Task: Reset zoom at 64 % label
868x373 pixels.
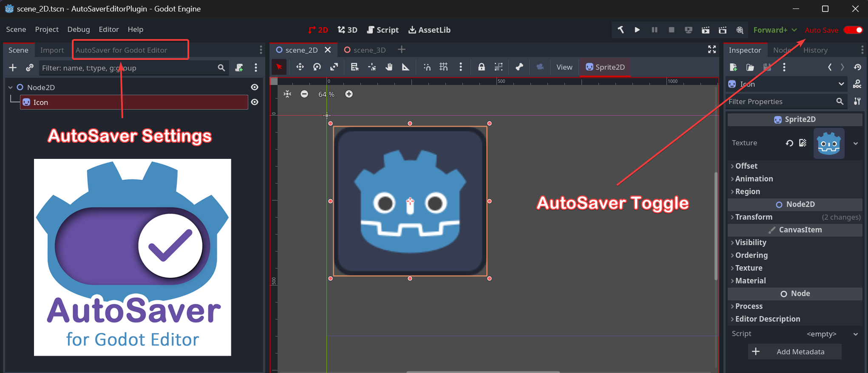Action: [x=326, y=94]
